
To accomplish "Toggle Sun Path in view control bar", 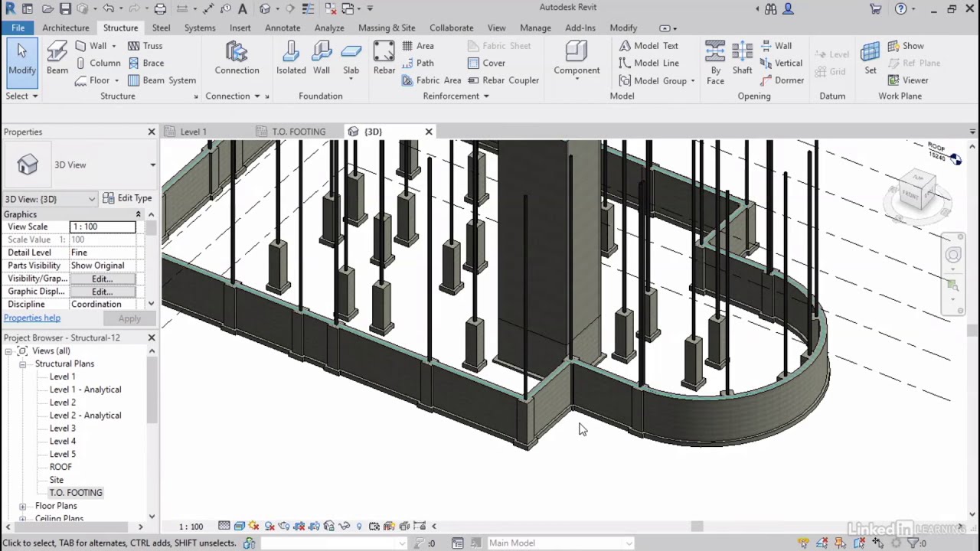I will pyautogui.click(x=255, y=526).
